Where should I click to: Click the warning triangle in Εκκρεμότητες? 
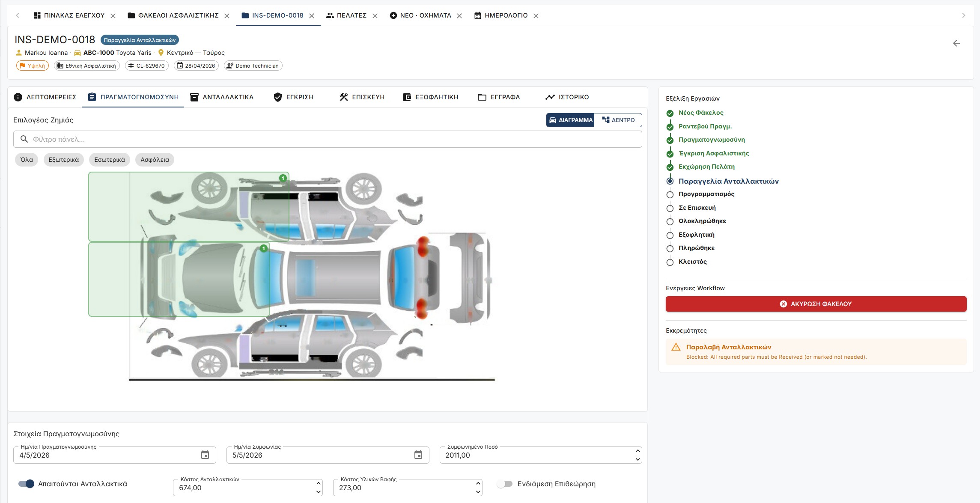pos(676,347)
